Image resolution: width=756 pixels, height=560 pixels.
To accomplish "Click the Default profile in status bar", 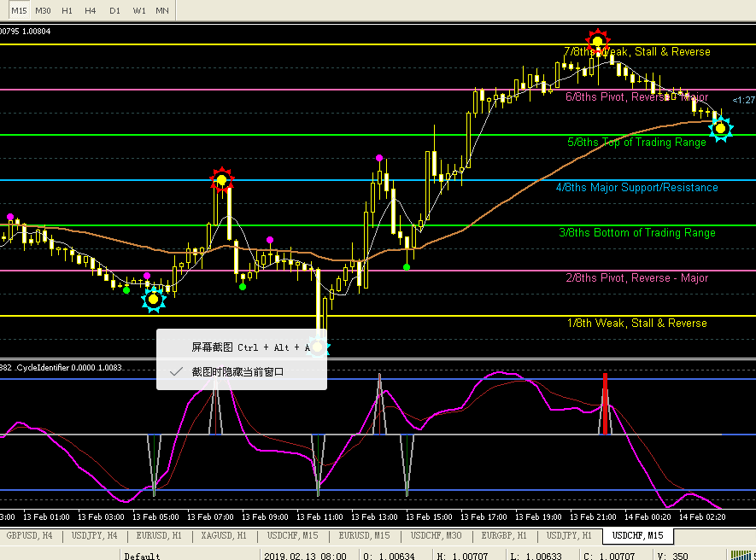I will click(x=142, y=556).
